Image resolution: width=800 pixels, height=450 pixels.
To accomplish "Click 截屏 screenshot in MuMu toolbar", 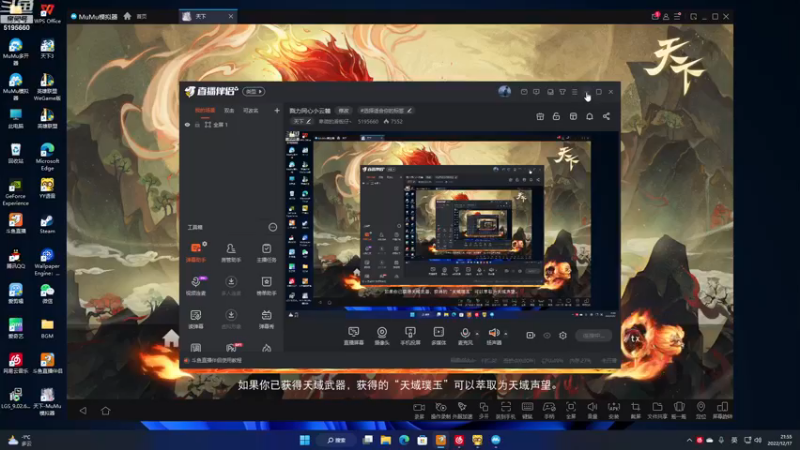I will coord(636,410).
